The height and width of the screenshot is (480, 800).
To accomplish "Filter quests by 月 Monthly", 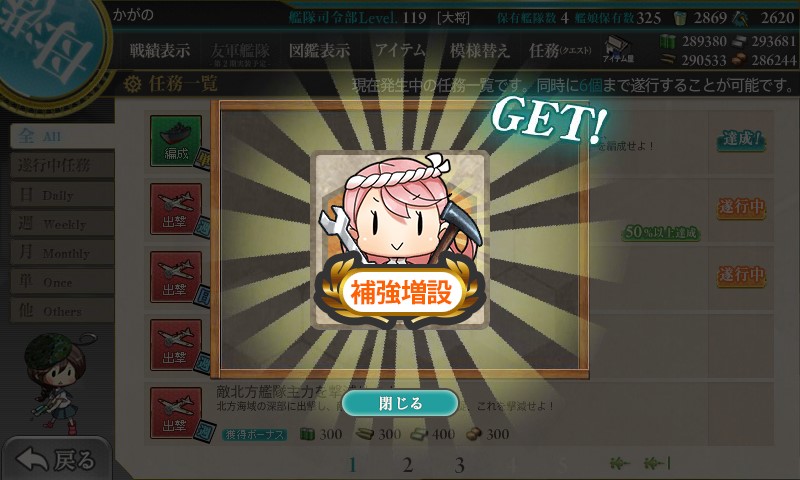I will point(62,252).
